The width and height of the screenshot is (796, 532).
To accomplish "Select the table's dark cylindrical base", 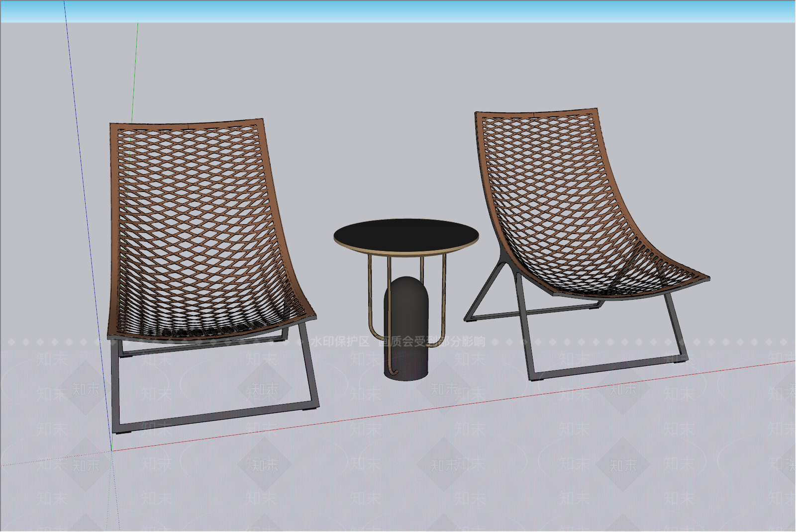I will tap(406, 329).
